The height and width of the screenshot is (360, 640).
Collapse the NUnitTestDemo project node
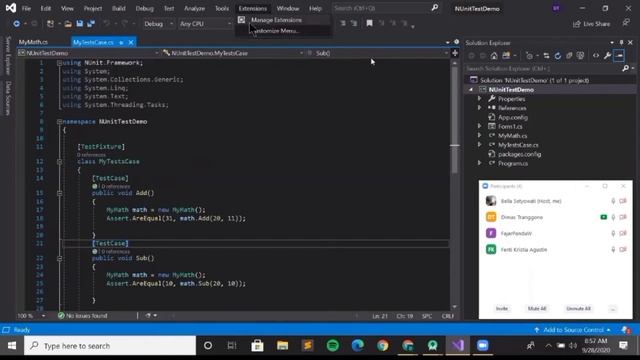pyautogui.click(x=471, y=89)
